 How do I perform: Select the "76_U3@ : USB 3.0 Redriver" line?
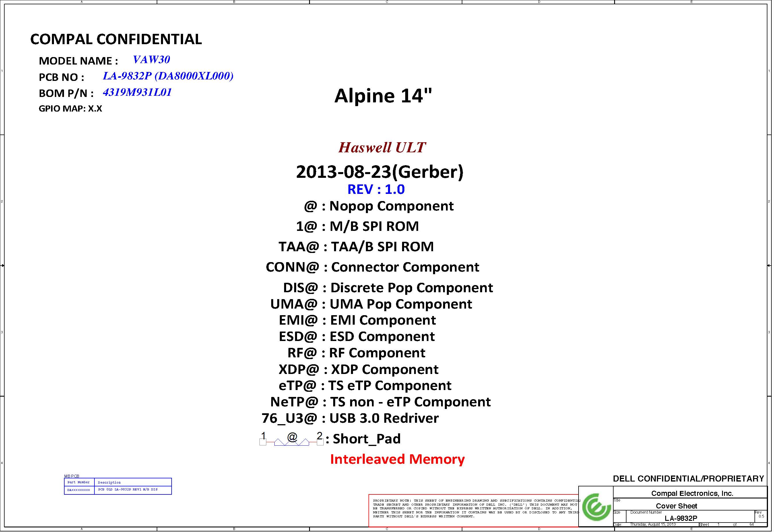(350, 418)
